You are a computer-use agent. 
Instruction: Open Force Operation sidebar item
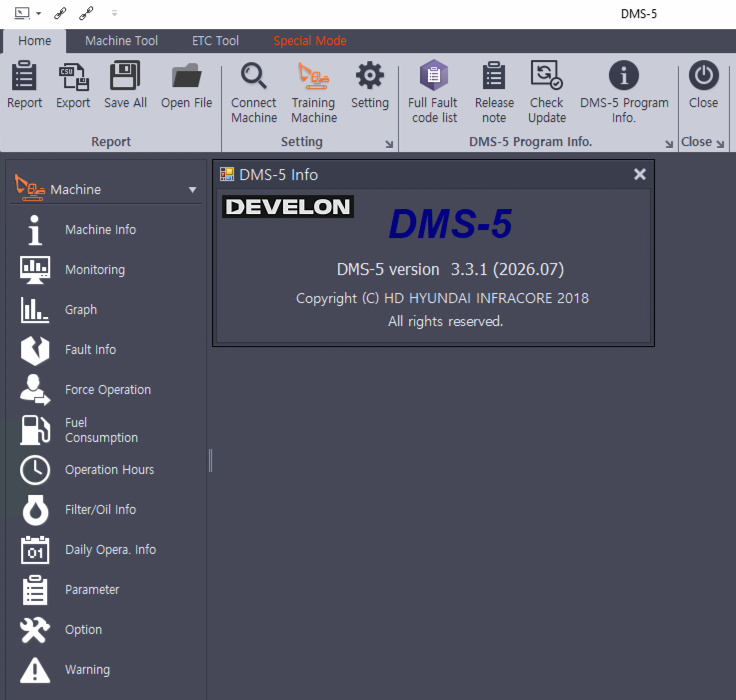[108, 390]
